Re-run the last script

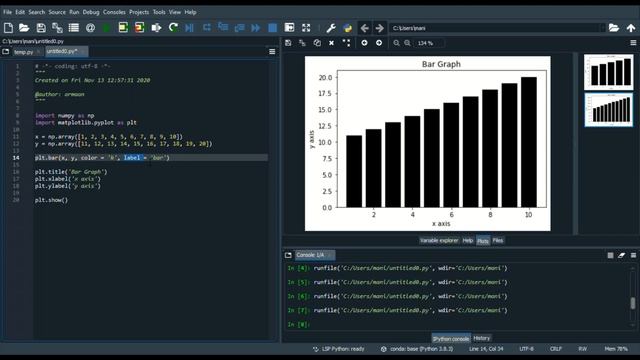[x=173, y=28]
